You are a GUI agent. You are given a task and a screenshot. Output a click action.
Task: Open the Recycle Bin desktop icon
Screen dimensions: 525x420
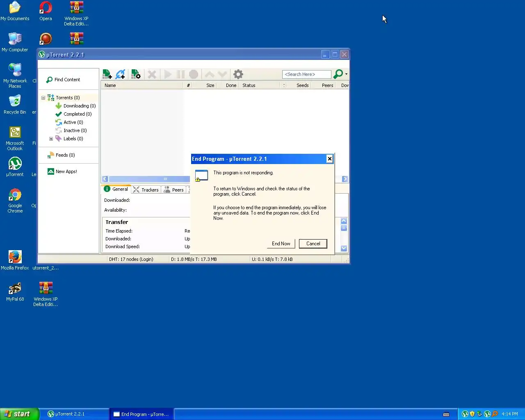pos(15,105)
